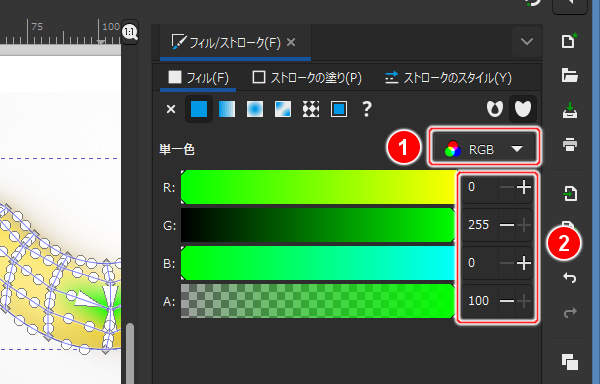Image resolution: width=600 pixels, height=384 pixels.
Task: Click the G value field showing 255
Action: click(479, 225)
